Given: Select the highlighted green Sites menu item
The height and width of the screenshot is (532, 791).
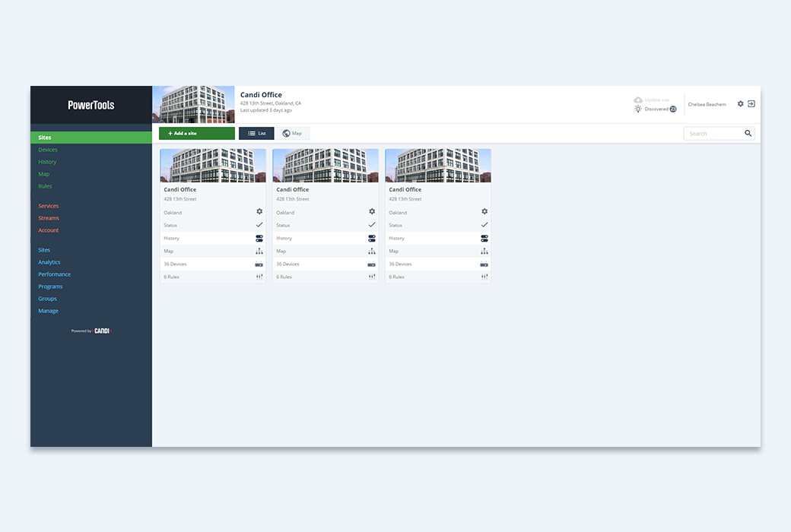Looking at the screenshot, I should (x=91, y=137).
